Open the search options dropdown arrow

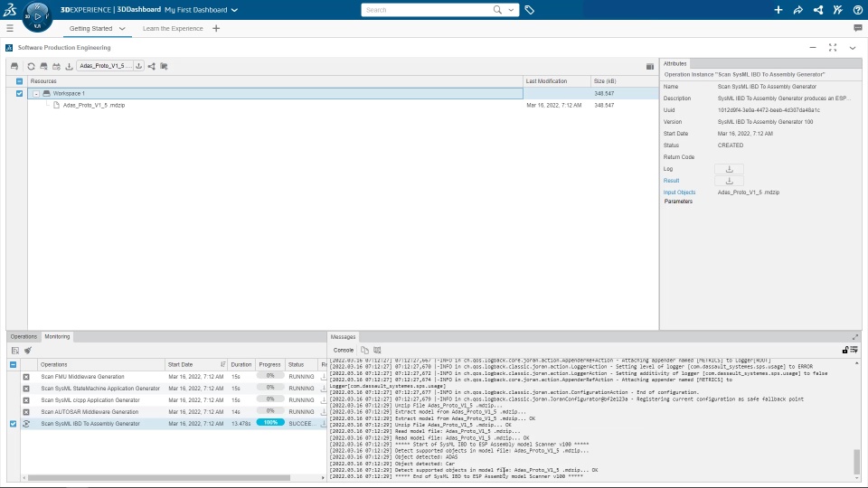(x=511, y=10)
